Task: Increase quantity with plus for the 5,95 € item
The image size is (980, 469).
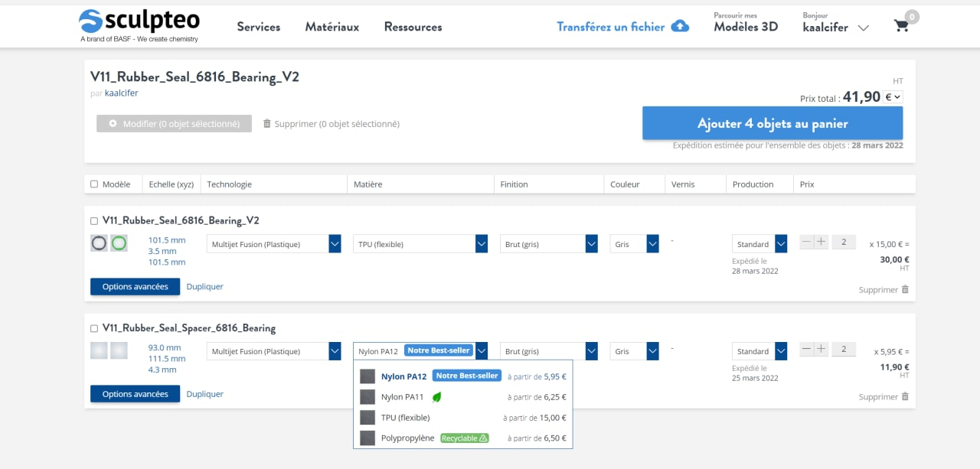Action: pos(821,349)
